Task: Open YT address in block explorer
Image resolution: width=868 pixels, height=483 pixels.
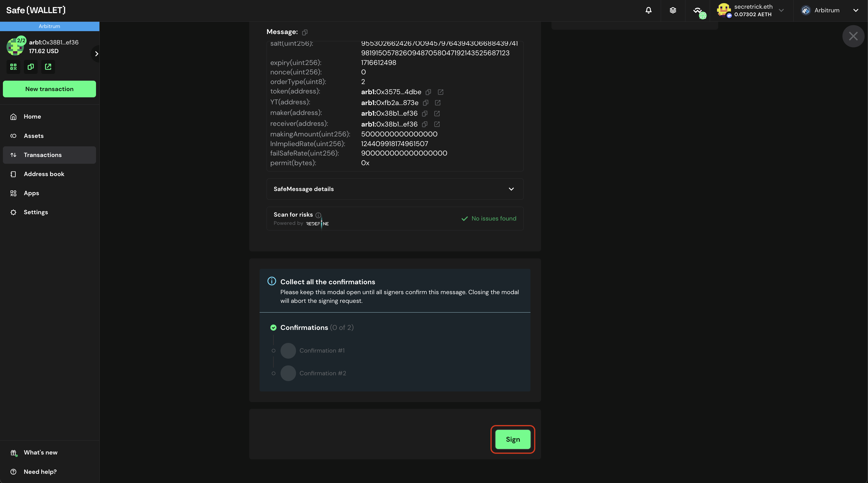Action: point(438,103)
